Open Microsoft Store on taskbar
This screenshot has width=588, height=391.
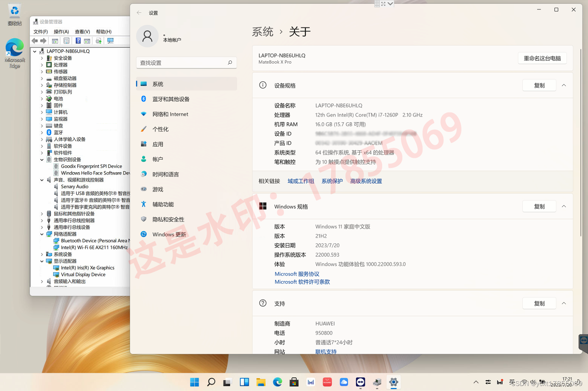coord(294,382)
